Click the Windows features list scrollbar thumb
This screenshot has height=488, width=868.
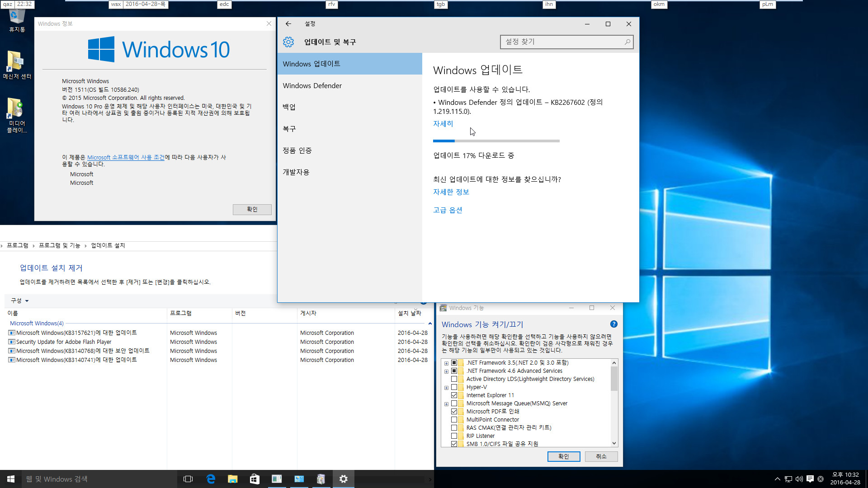[x=614, y=379]
